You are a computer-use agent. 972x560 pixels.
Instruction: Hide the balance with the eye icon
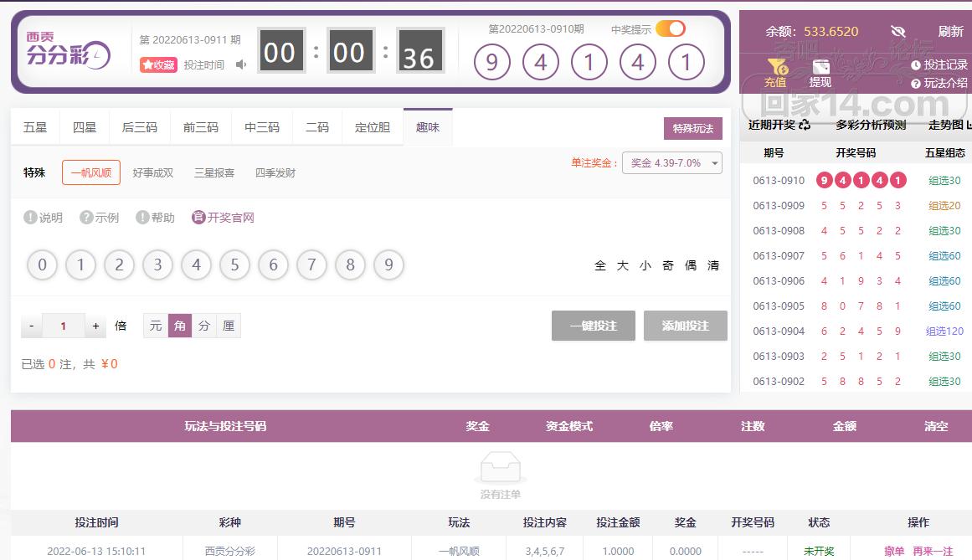tap(898, 32)
